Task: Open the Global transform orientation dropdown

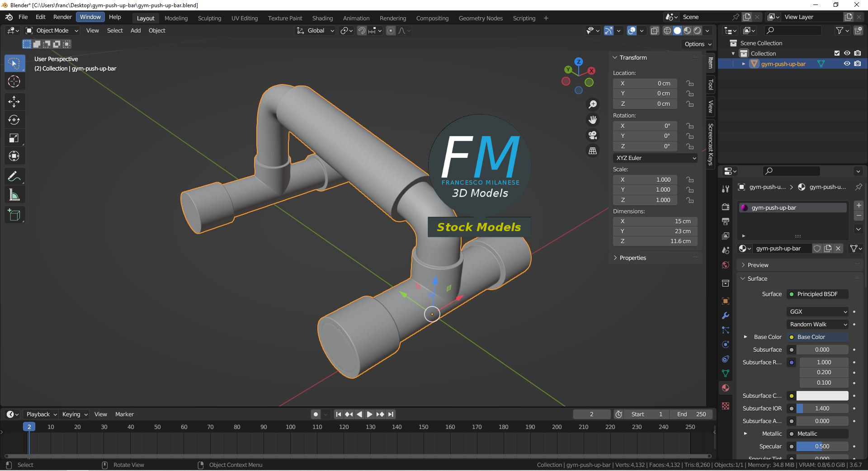Action: pos(316,31)
